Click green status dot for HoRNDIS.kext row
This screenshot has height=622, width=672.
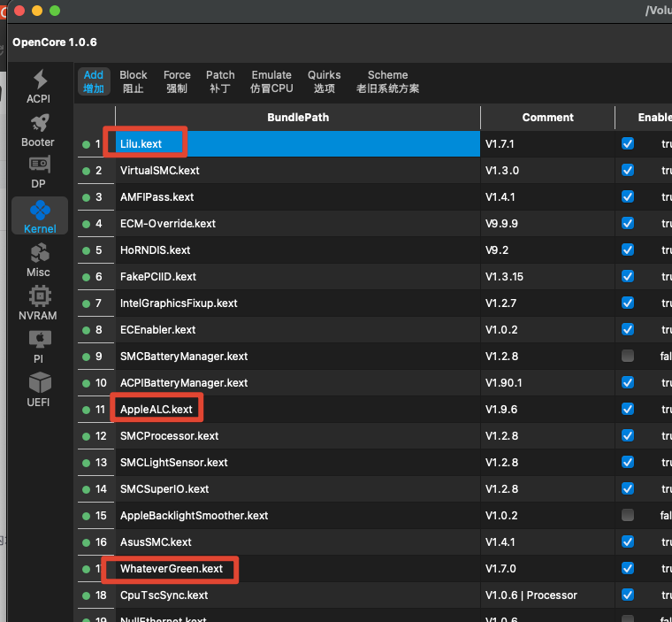coord(86,250)
